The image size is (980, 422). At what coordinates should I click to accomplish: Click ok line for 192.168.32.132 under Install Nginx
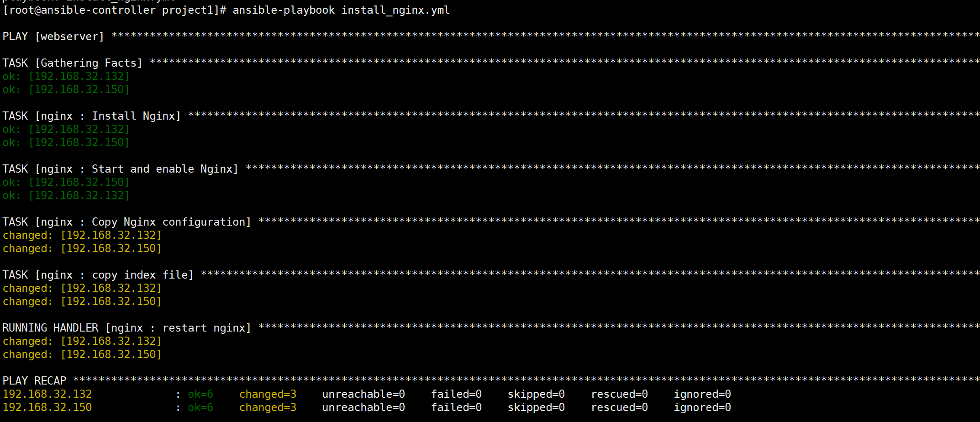pos(66,129)
